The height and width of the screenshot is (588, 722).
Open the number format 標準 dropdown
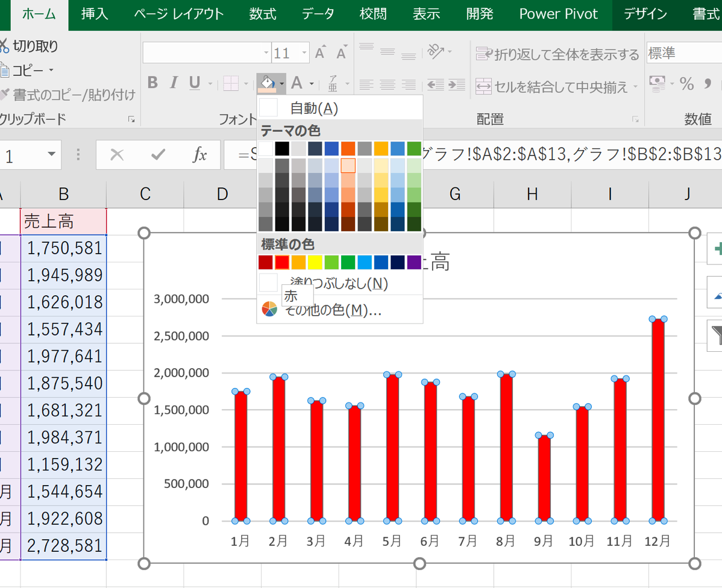(684, 53)
